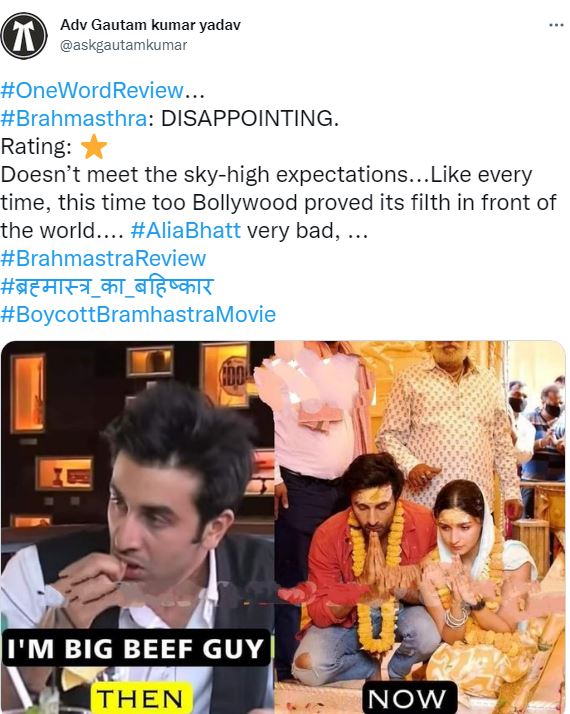The width and height of the screenshot is (570, 714).
Task: Open the #BoycottBramhastraMovie hashtag
Action: 138,315
